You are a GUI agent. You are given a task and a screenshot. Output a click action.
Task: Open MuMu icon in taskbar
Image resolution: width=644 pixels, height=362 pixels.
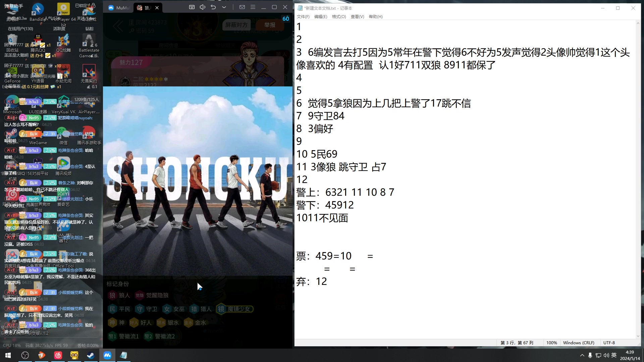pyautogui.click(x=107, y=355)
